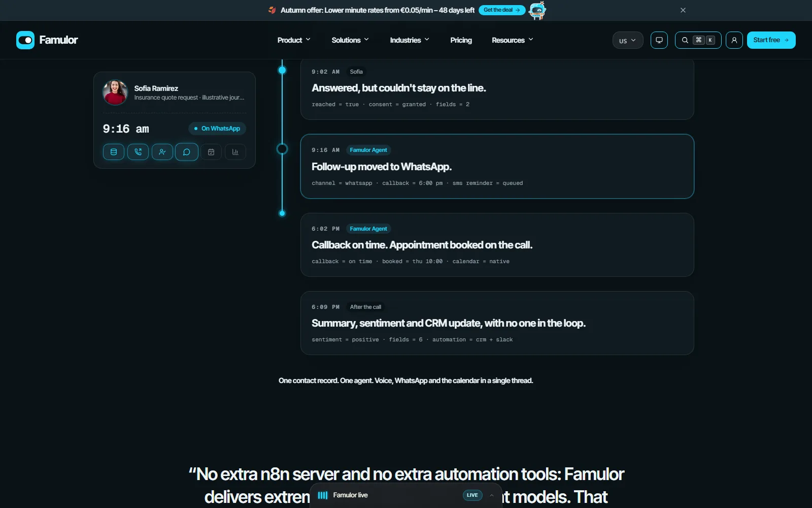Select the database icon on Sofia's card
The width and height of the screenshot is (812, 508).
tap(114, 152)
